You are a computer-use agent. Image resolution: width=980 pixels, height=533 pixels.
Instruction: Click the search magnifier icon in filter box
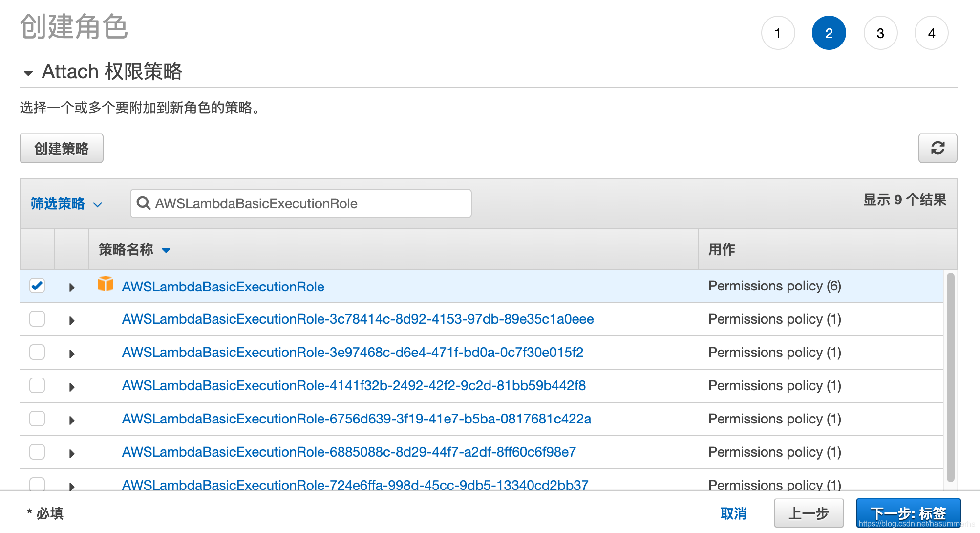(x=143, y=203)
